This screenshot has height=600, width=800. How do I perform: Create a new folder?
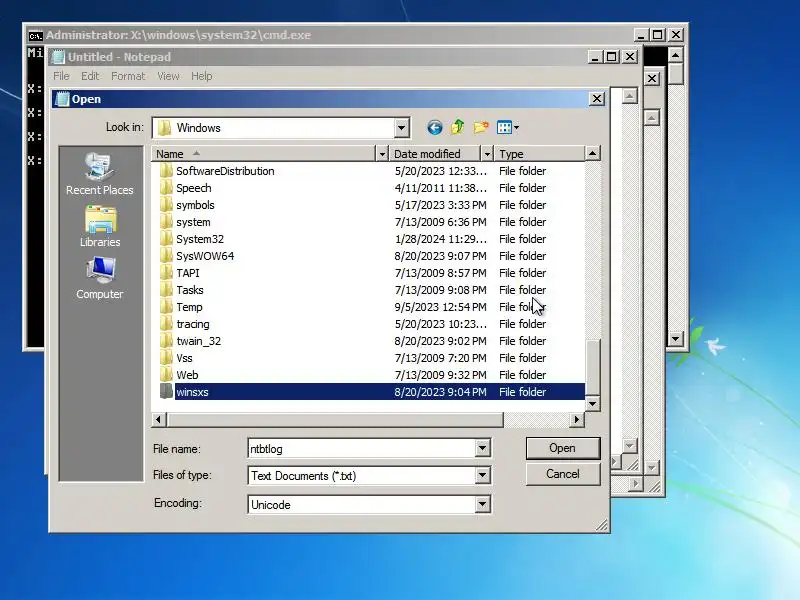click(x=481, y=128)
